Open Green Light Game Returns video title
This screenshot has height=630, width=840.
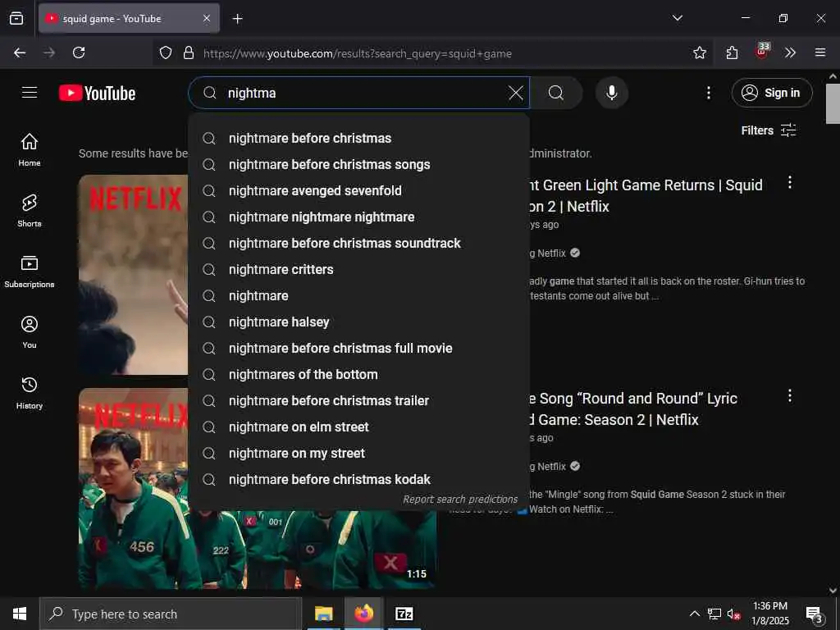(x=646, y=195)
